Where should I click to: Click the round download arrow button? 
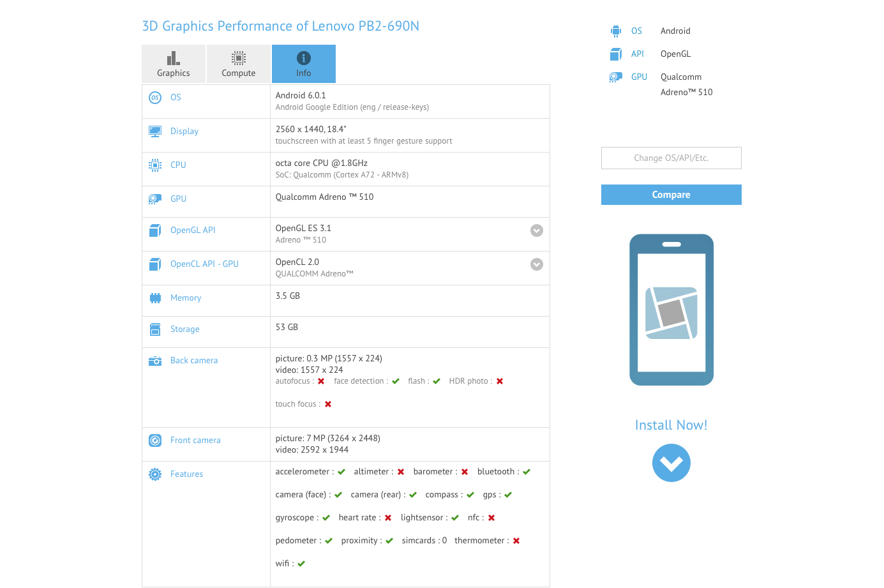(x=671, y=463)
